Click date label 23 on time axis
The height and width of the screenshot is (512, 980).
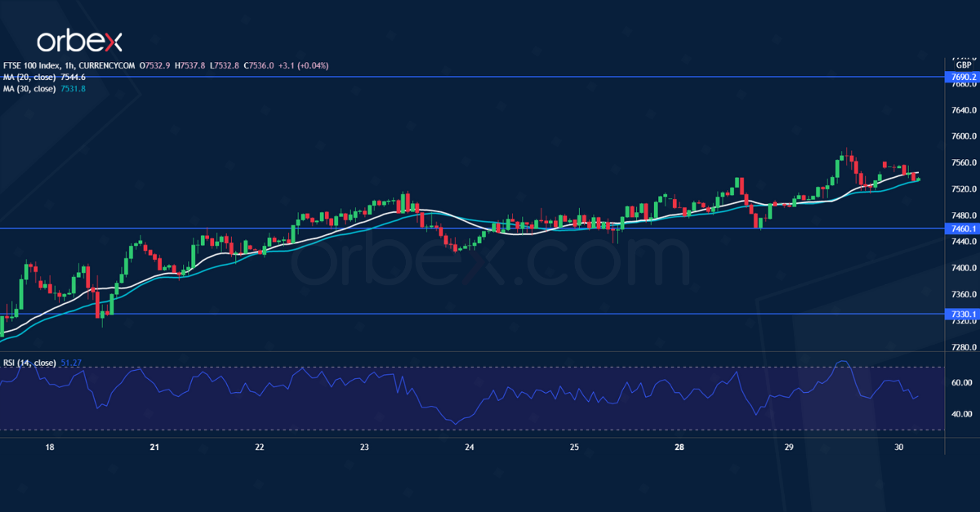tap(364, 447)
